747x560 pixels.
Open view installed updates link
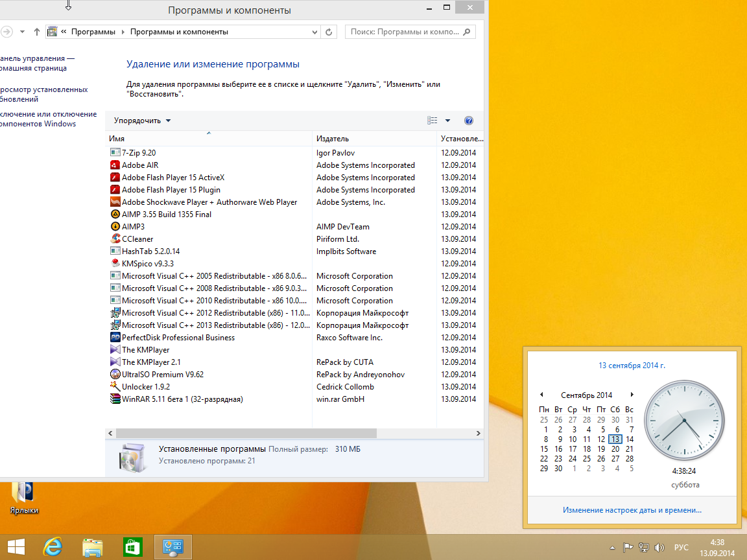[44, 94]
